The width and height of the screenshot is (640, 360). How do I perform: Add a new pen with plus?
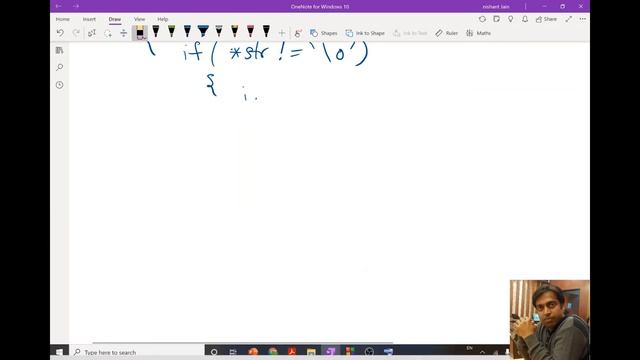click(282, 33)
